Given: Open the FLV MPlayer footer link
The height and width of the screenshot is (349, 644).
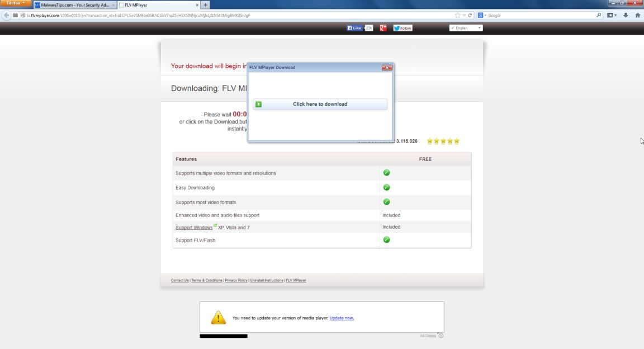Looking at the screenshot, I should (296, 280).
